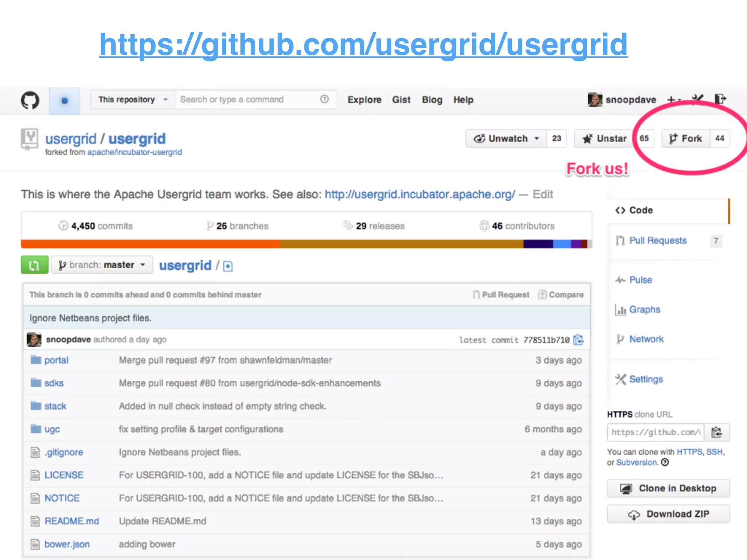747x560 pixels.
Task: Click the plus icon to create new
Action: 673,99
